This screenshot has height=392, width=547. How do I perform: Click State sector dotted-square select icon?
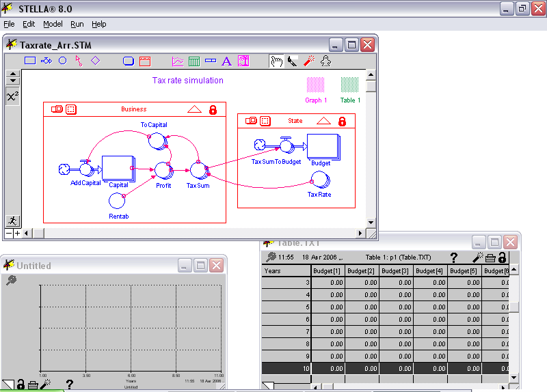(x=265, y=121)
